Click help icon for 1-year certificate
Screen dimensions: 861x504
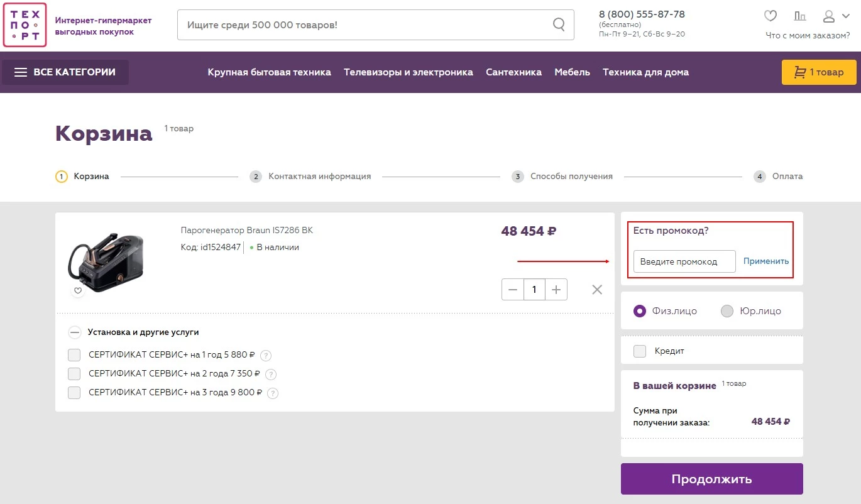(266, 356)
